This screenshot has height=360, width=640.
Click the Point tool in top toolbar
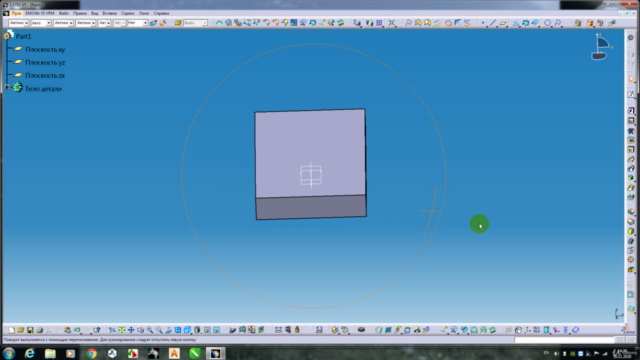(483, 23)
